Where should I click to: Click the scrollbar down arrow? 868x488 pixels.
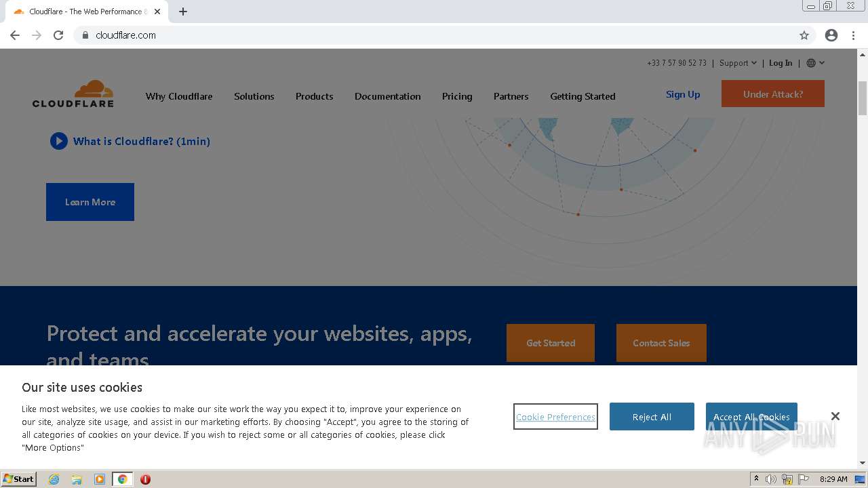863,463
